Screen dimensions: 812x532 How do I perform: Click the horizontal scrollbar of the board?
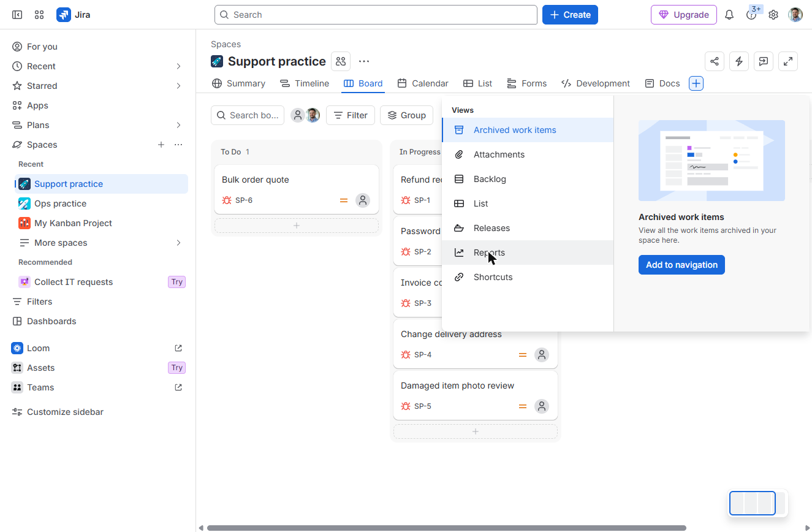pos(446,528)
